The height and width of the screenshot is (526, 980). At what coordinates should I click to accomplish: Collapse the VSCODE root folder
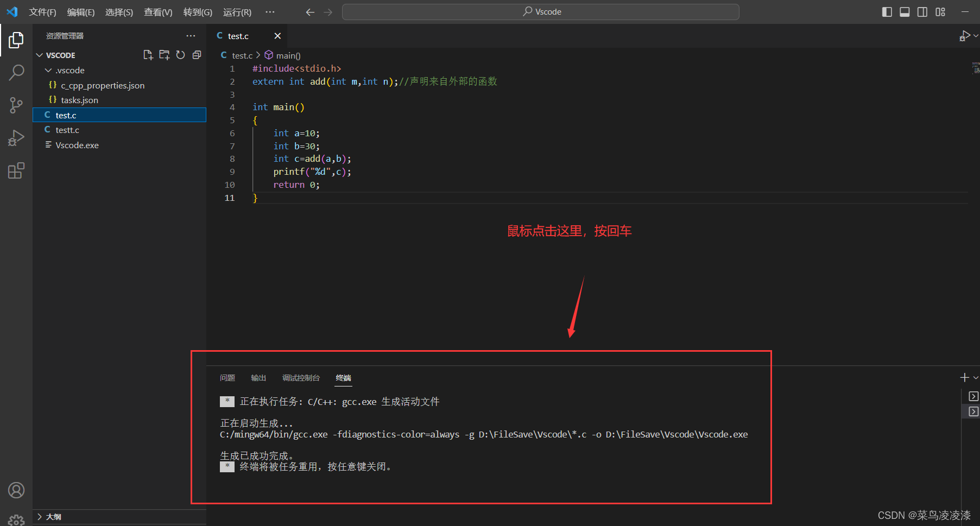pyautogui.click(x=39, y=55)
